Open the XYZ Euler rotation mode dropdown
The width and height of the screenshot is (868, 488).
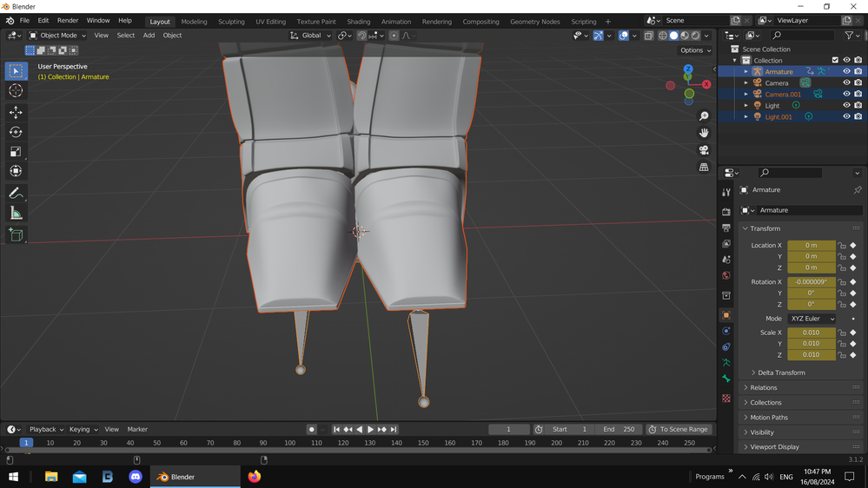pyautogui.click(x=812, y=319)
